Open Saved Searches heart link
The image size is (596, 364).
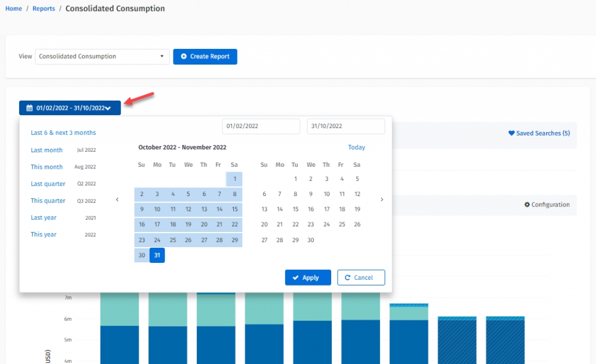click(x=539, y=133)
